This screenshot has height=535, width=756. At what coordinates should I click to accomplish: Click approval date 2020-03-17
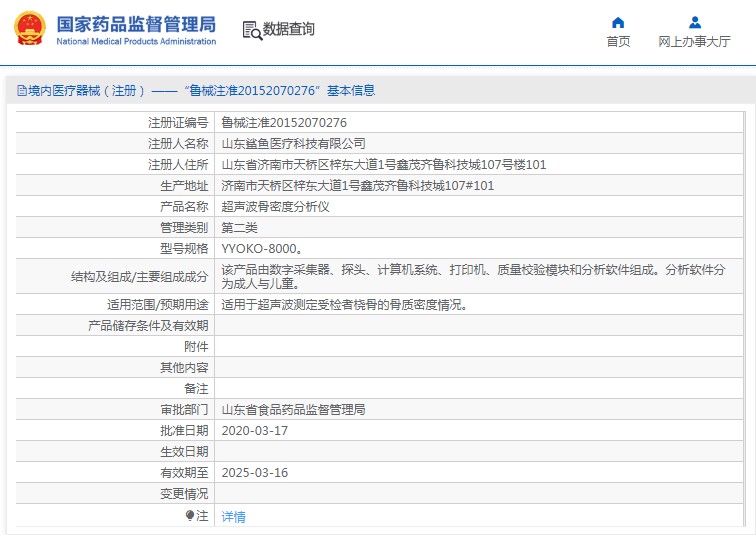255,430
